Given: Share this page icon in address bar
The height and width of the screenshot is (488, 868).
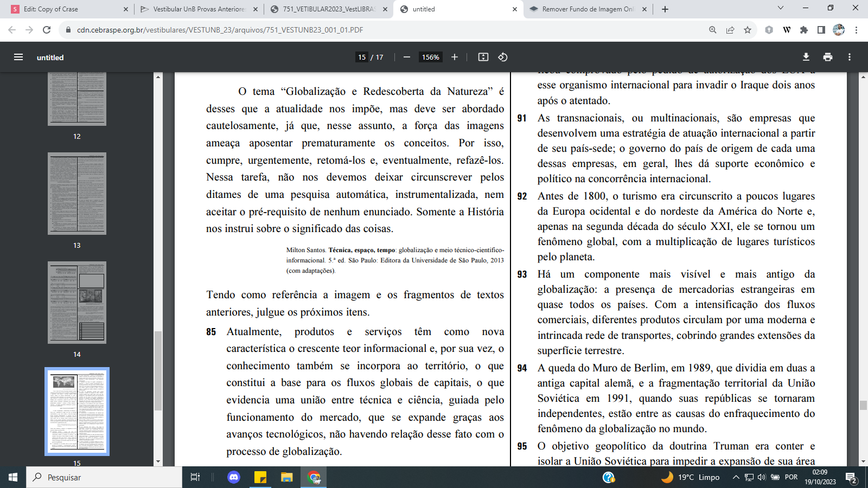Looking at the screenshot, I should [730, 30].
